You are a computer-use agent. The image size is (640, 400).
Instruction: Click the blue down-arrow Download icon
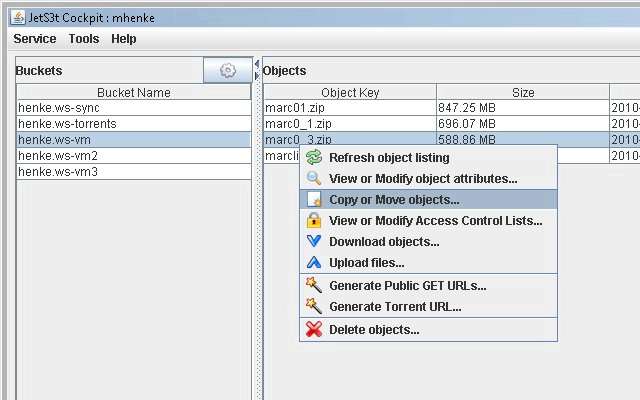coord(314,241)
